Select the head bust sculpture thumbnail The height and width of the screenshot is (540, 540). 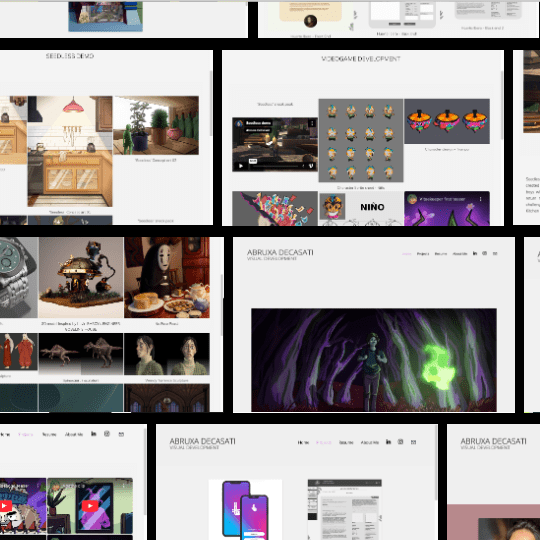coord(167,354)
